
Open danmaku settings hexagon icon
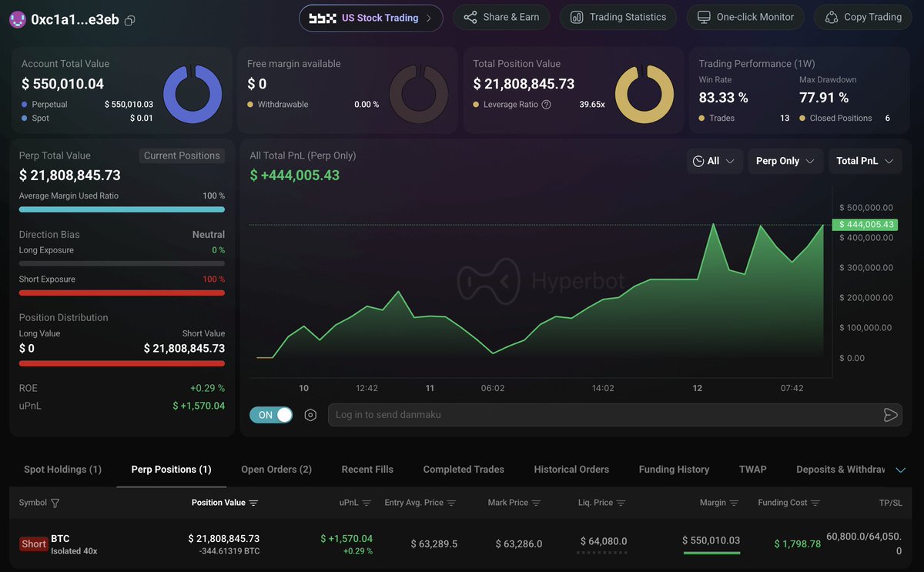(x=310, y=415)
